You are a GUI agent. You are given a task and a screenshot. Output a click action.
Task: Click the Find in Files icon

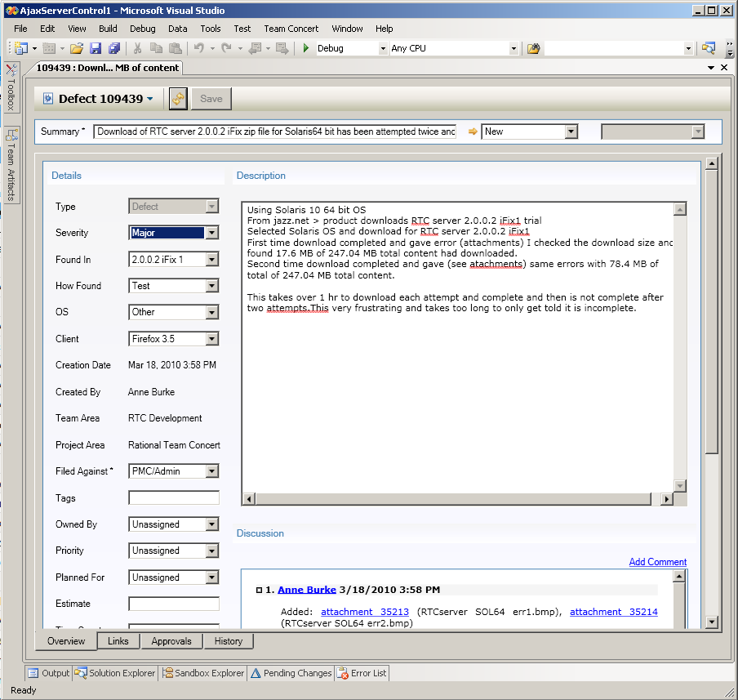[x=533, y=48]
